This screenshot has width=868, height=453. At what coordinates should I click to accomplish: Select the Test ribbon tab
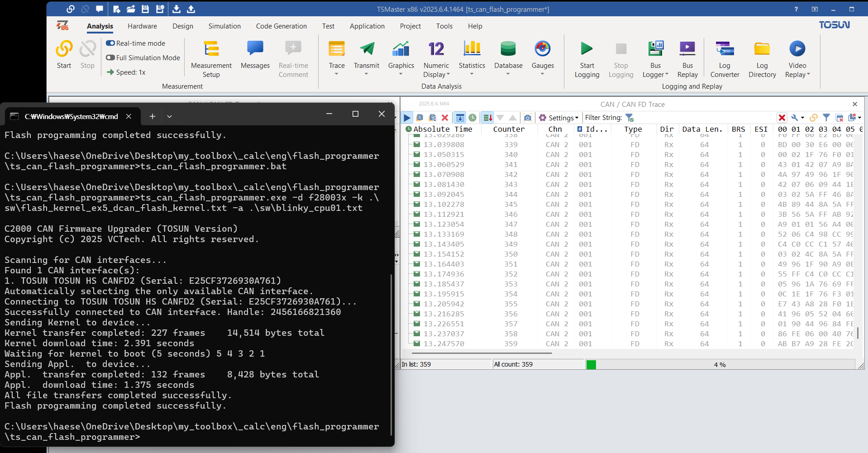click(328, 26)
